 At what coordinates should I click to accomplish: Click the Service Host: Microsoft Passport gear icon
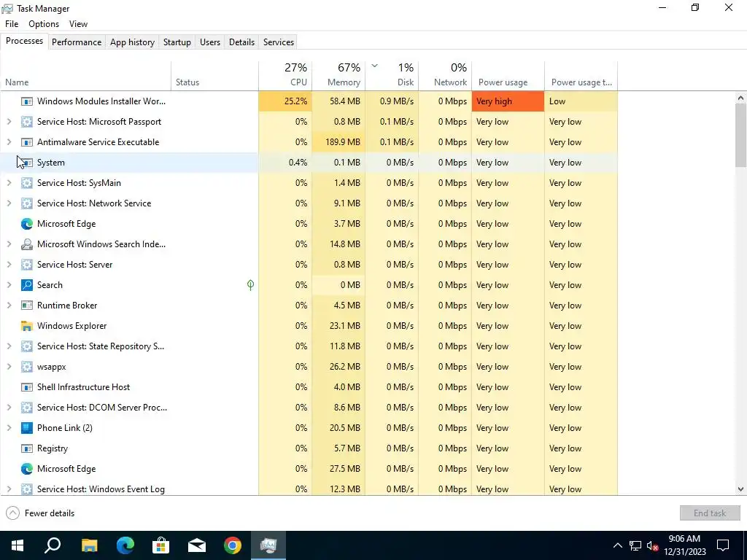pyautogui.click(x=27, y=122)
